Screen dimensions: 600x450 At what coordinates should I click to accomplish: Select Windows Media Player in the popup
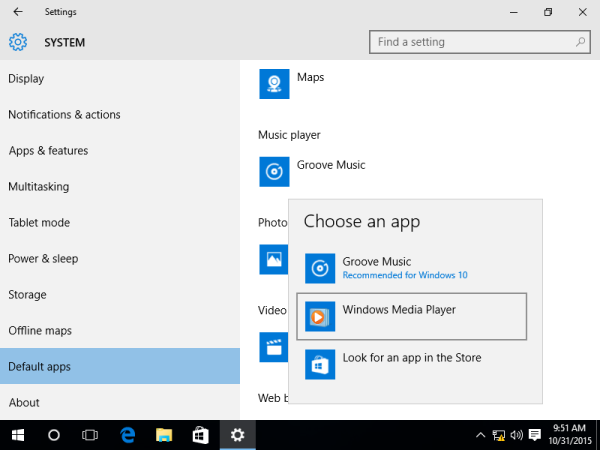pyautogui.click(x=412, y=316)
